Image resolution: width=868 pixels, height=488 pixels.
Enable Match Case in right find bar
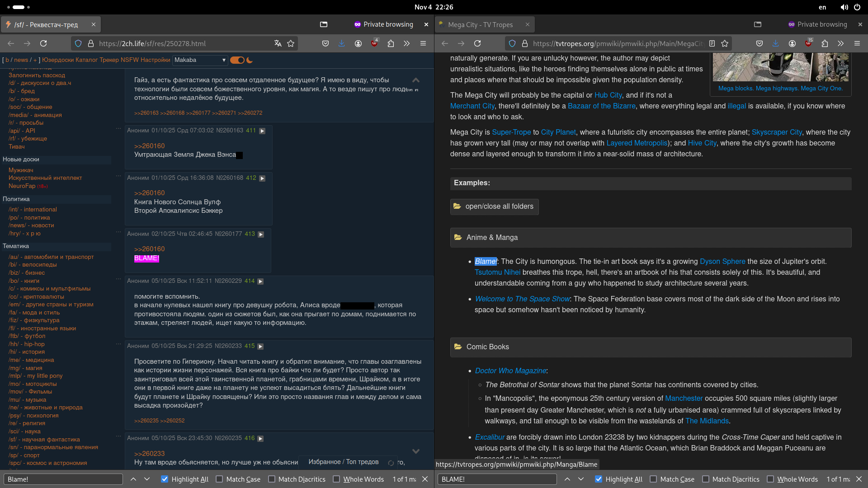point(653,479)
